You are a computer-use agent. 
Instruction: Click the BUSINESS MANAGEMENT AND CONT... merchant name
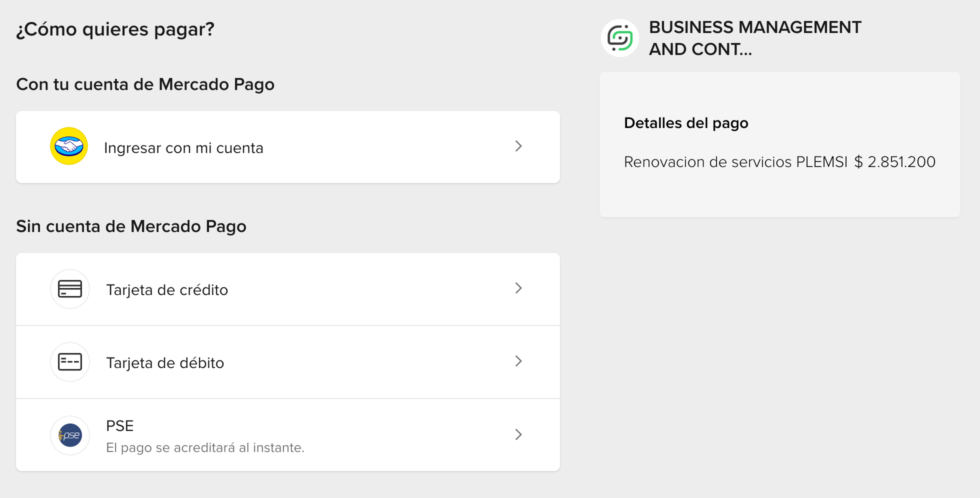(755, 38)
